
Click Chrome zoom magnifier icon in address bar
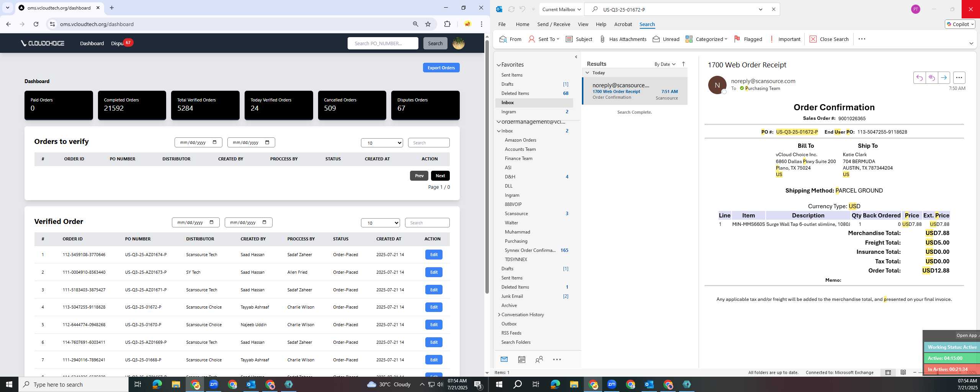[x=415, y=24]
